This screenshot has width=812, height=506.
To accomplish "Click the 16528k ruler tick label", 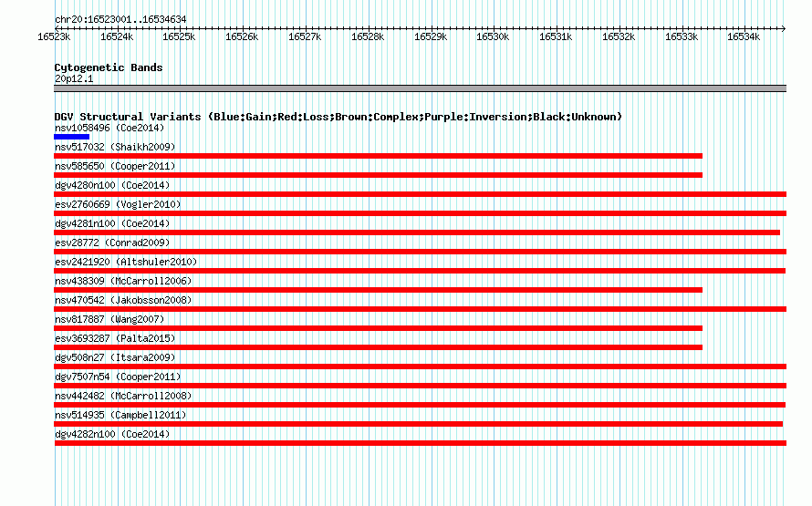I will (x=368, y=37).
